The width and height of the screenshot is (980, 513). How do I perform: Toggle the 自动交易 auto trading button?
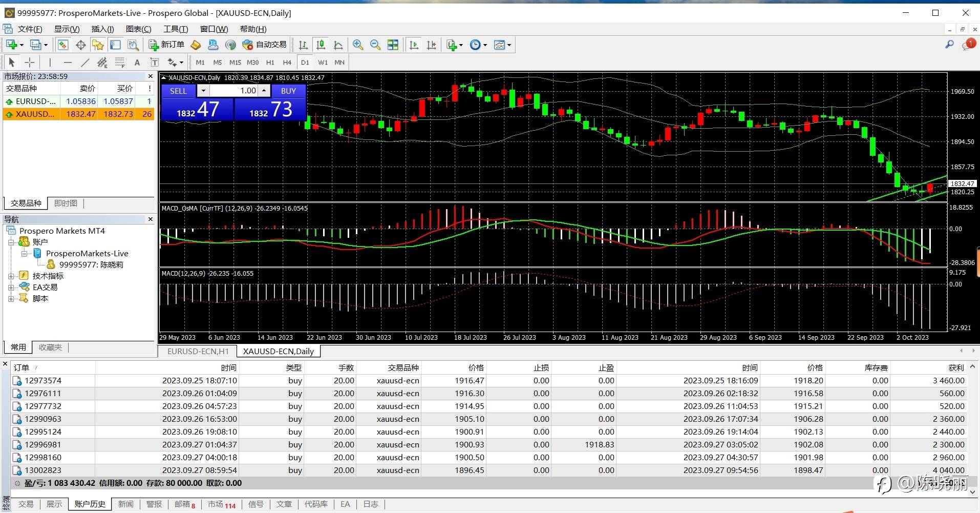click(x=265, y=45)
